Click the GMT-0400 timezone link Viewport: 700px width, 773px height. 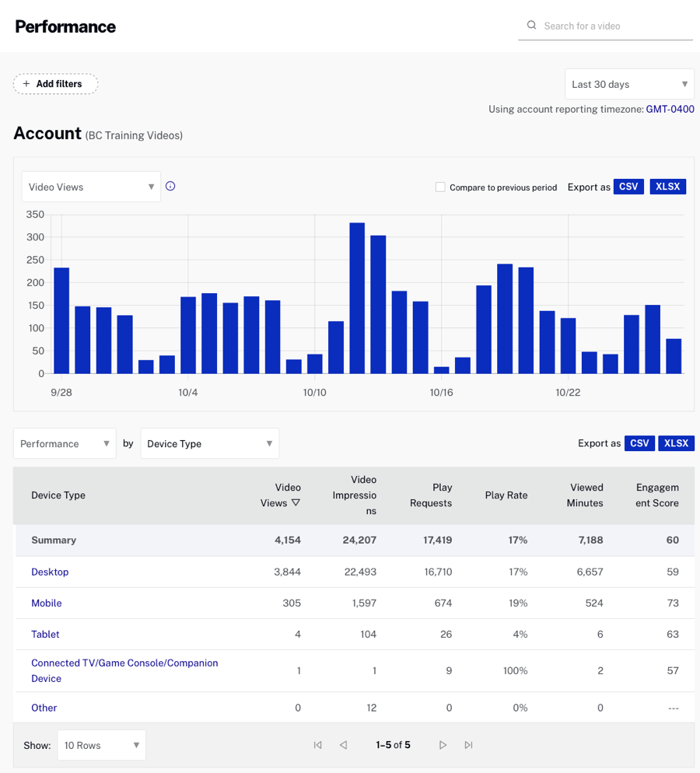click(x=670, y=109)
